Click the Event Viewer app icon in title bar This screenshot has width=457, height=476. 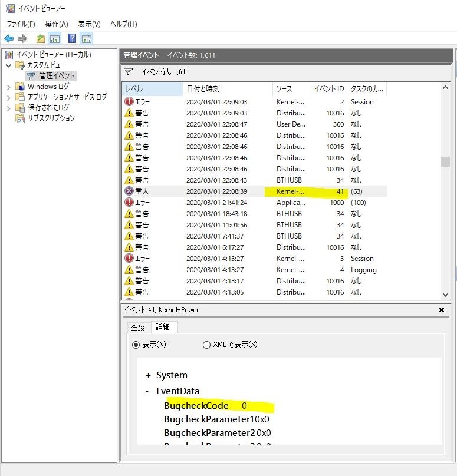click(11, 8)
